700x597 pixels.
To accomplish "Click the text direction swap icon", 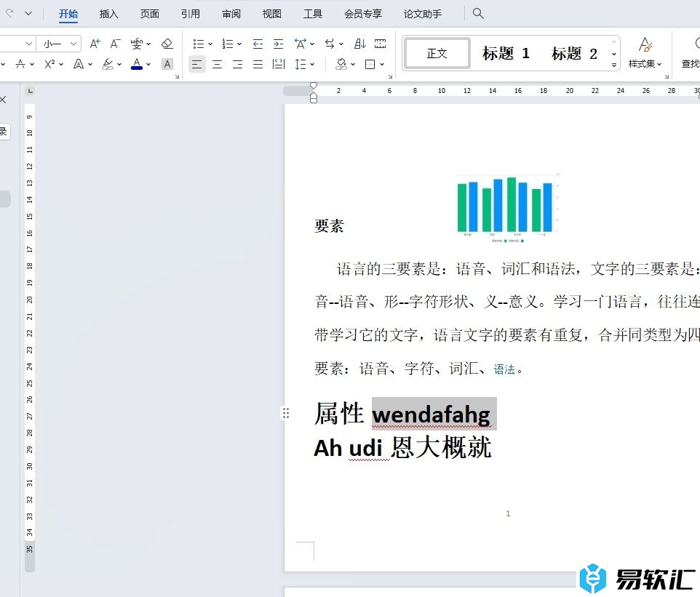I will pyautogui.click(x=330, y=44).
